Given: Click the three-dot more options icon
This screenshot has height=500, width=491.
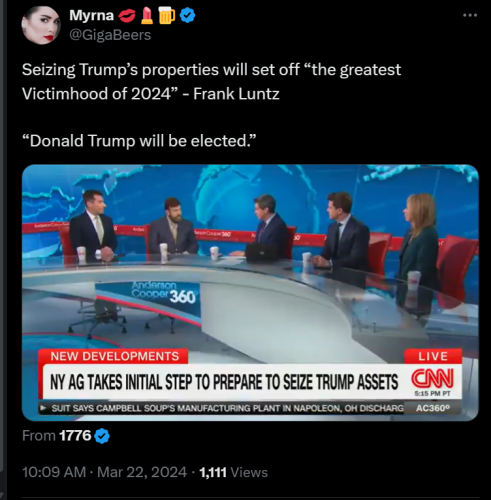Looking at the screenshot, I should pyautogui.click(x=470, y=15).
